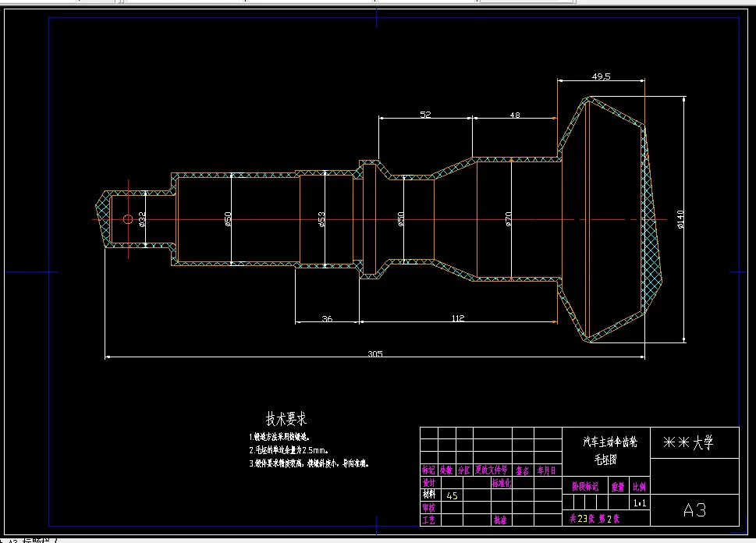Click the 签名 column header
The image size is (756, 543).
(523, 470)
